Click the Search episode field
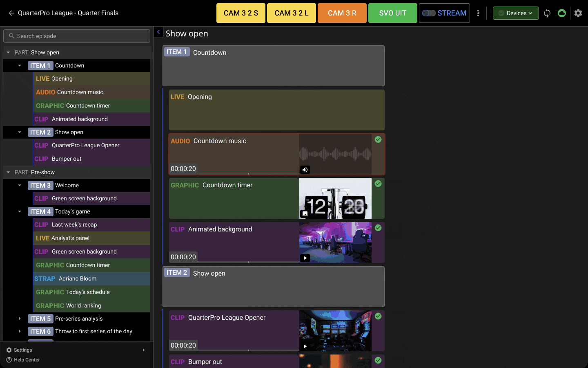The height and width of the screenshot is (368, 588). [x=77, y=36]
